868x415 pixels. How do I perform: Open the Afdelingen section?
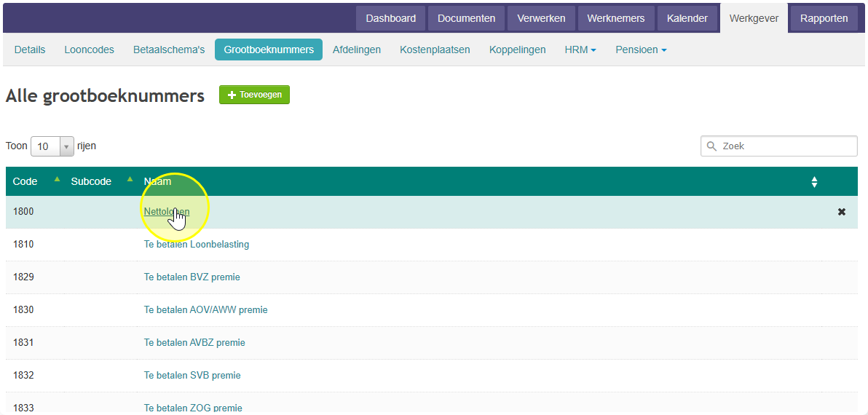point(357,50)
